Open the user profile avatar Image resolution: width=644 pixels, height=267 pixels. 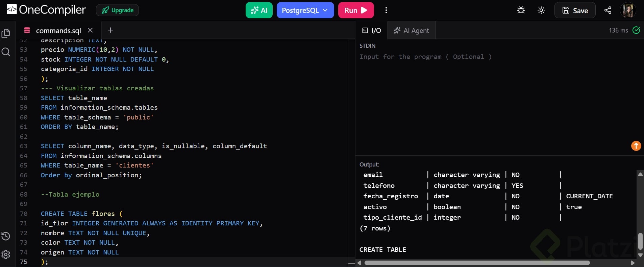pyautogui.click(x=628, y=10)
